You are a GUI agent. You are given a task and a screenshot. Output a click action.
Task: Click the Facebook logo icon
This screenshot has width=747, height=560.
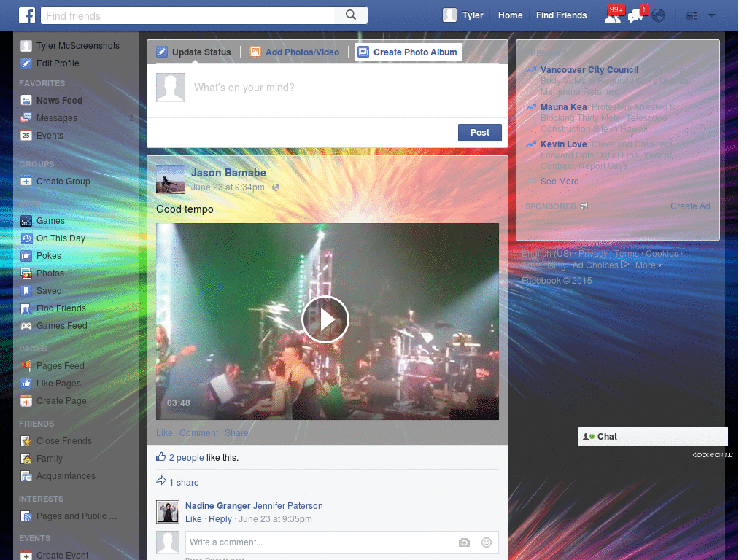(27, 16)
